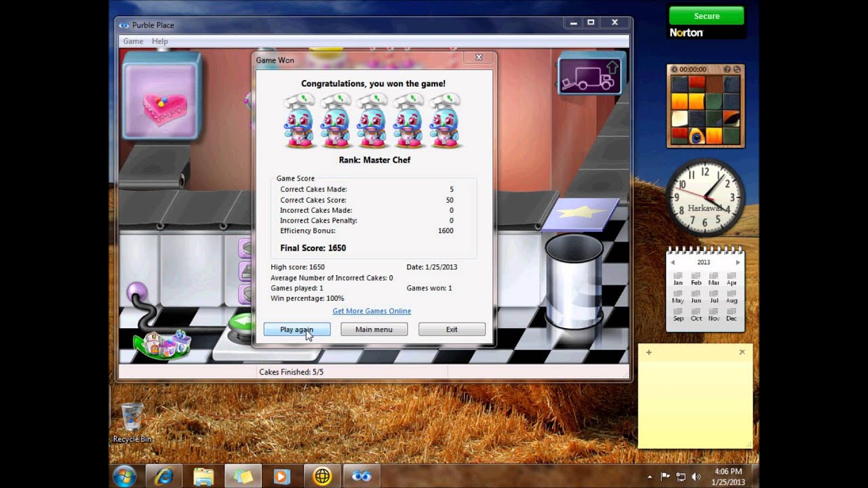Select Jul in the calendar gadget
Image resolution: width=868 pixels, height=488 pixels.
click(x=713, y=297)
